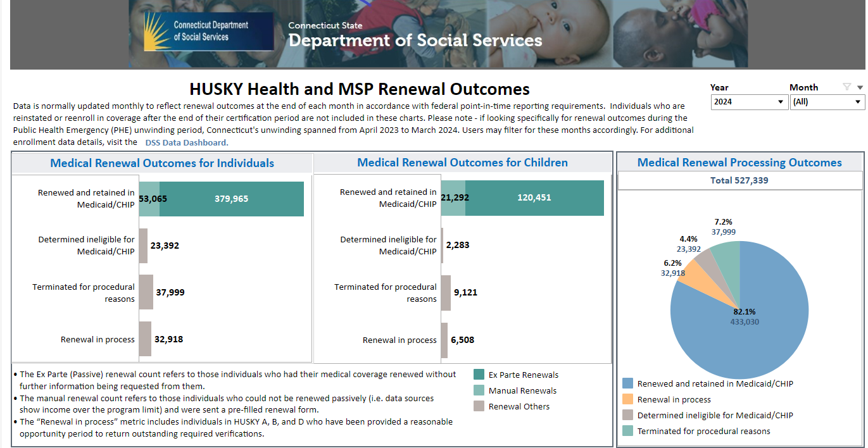Screen dimensions: 868x448
Task: Open the Year dropdown showing 2024
Action: 748,102
